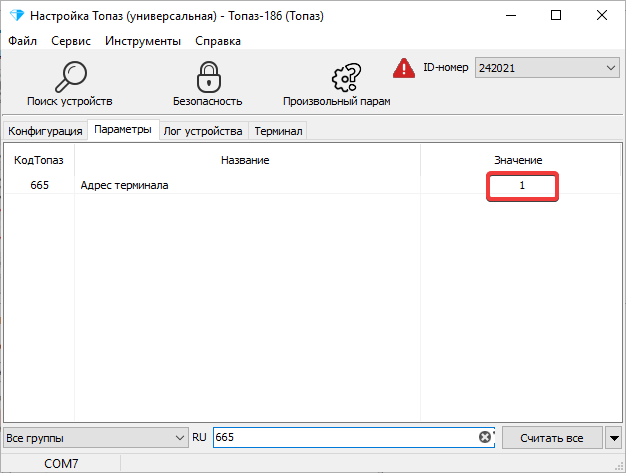
Task: Open the Терминал tab
Action: [x=278, y=131]
